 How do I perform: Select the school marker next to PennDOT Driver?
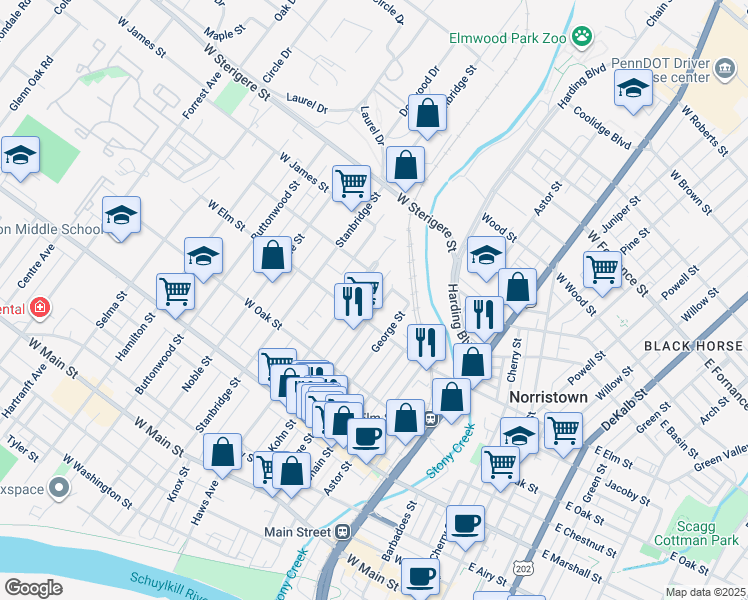[x=634, y=89]
